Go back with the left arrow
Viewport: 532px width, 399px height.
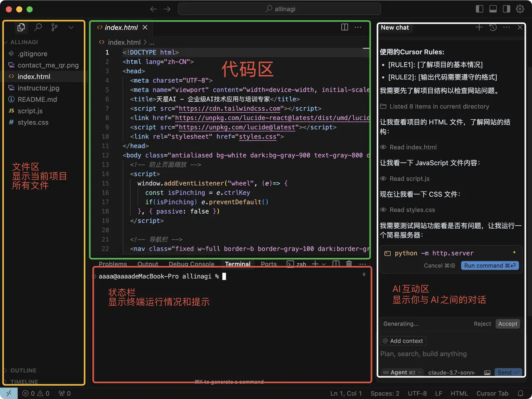click(153, 9)
